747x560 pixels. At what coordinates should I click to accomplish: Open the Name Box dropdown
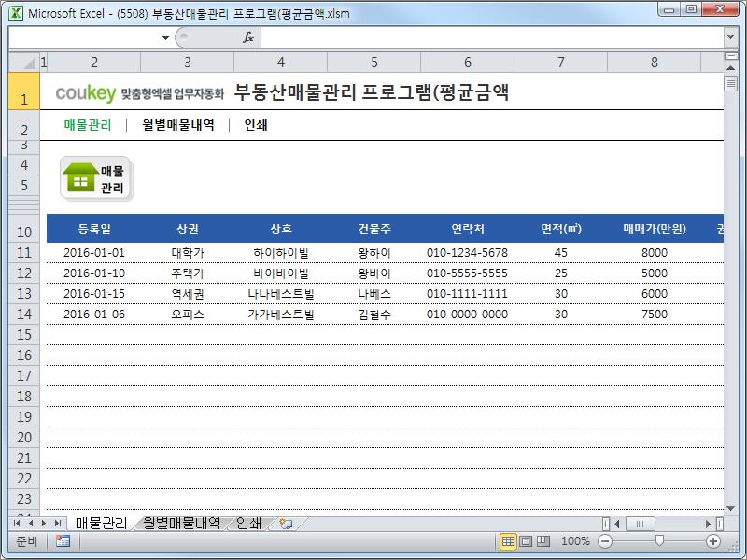pos(165,37)
